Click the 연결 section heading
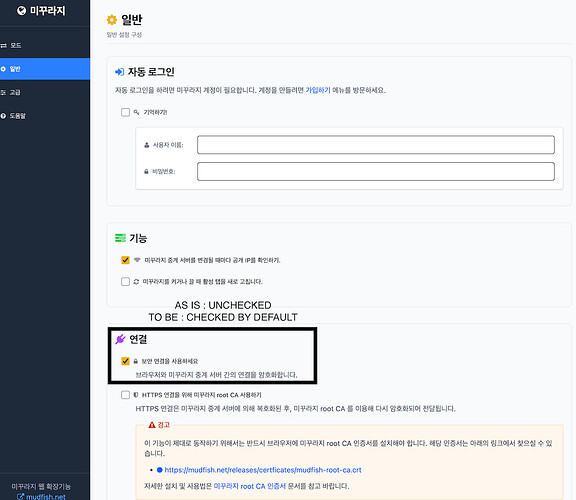This screenshot has width=576, height=500. [x=138, y=339]
